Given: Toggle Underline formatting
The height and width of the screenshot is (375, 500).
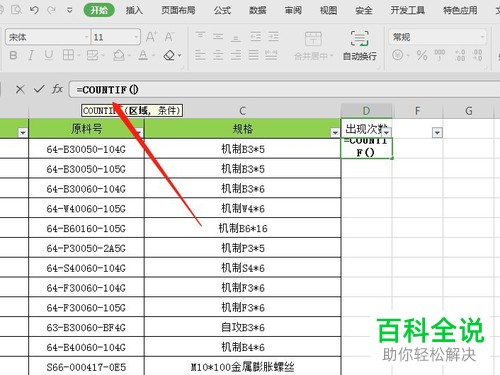Looking at the screenshot, I should coord(49,55).
